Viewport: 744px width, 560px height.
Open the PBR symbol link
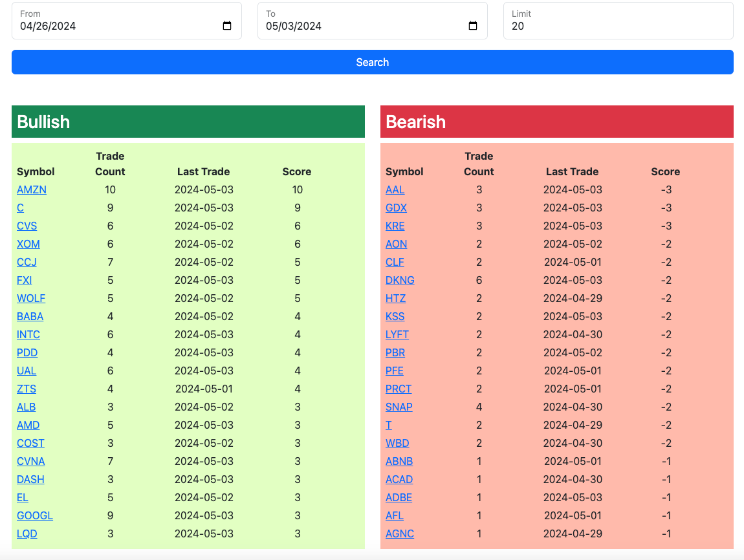pos(395,353)
